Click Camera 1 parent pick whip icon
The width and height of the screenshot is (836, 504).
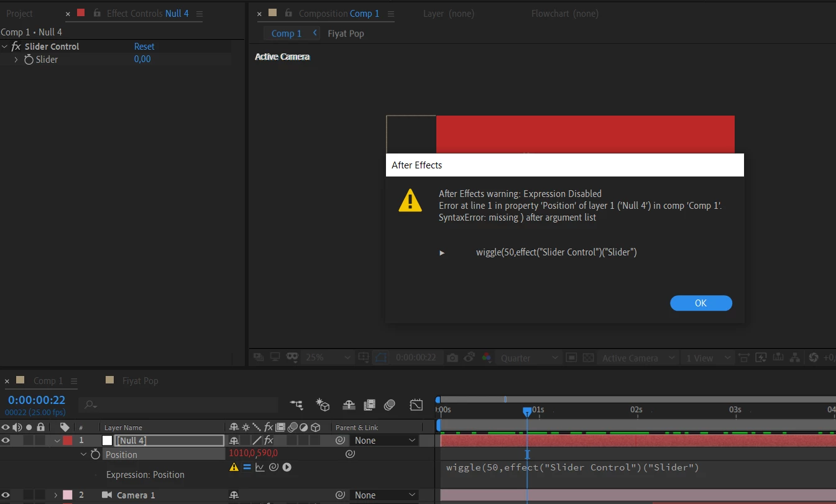[x=340, y=495]
